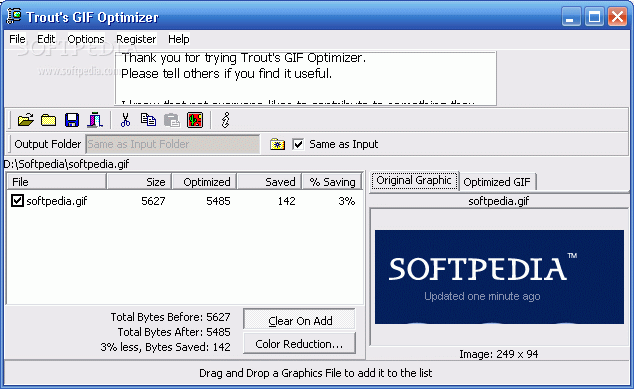Click the optimized value 5485 in list
The image size is (634, 389).
(x=218, y=201)
